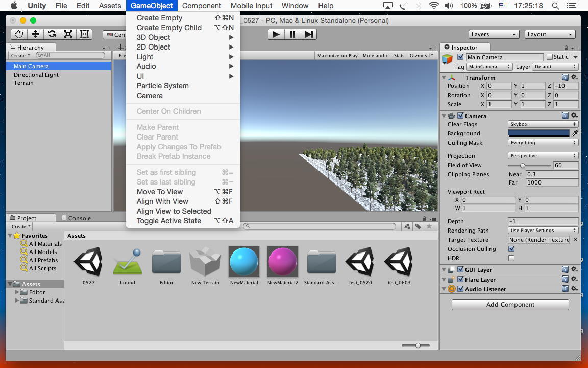Click the Add Component button
Viewport: 588px width, 368px height.
point(510,304)
